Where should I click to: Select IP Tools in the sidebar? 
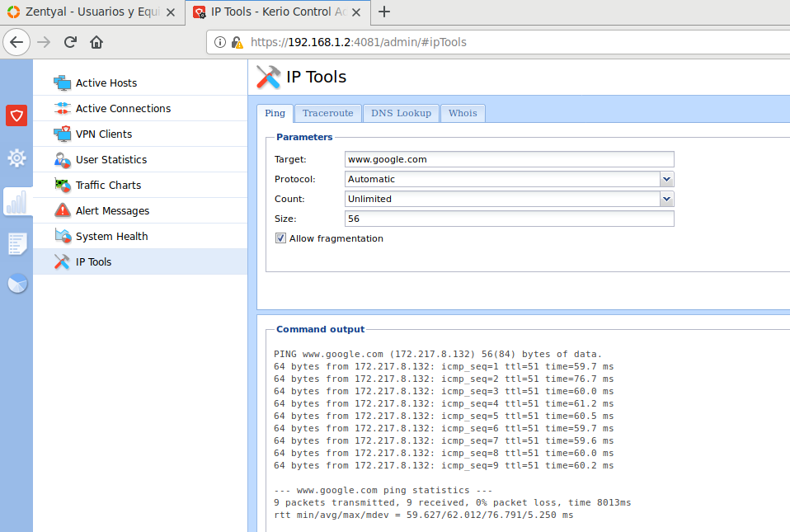point(140,262)
